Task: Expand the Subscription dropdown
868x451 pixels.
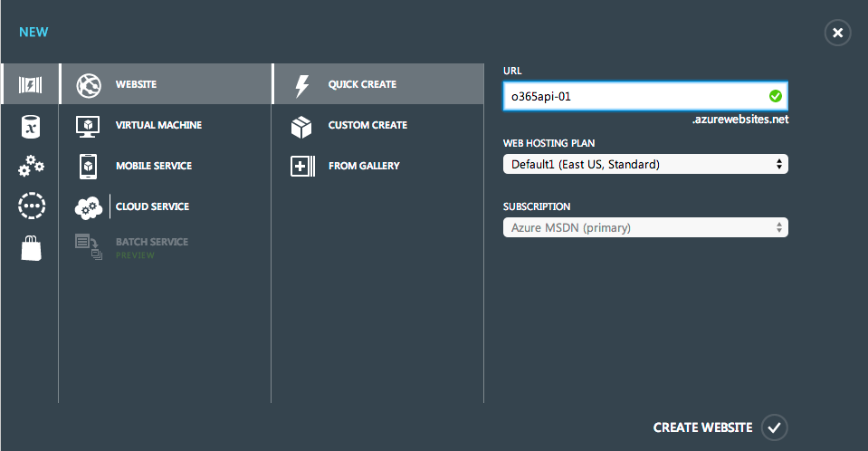Action: tap(645, 227)
